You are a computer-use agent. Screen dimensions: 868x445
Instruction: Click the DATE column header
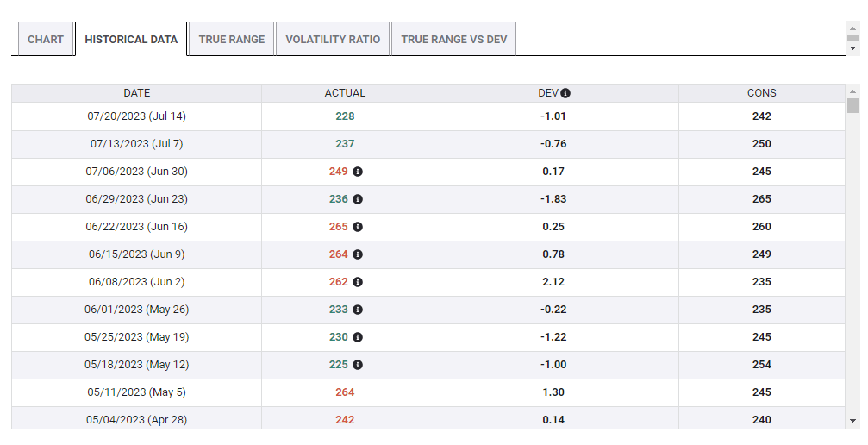point(136,93)
